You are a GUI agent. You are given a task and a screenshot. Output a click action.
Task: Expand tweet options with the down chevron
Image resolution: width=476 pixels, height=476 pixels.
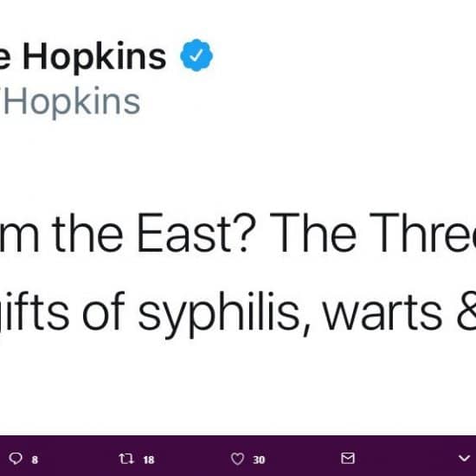[x=464, y=458]
